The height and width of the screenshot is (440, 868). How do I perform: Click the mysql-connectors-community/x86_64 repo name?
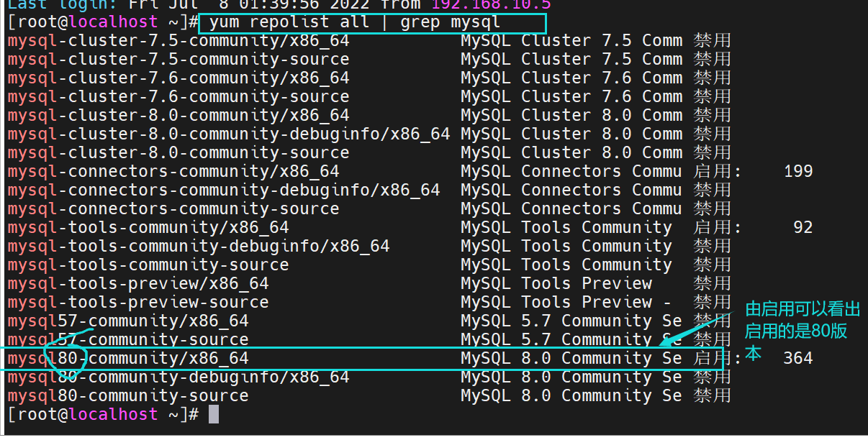[x=173, y=171]
